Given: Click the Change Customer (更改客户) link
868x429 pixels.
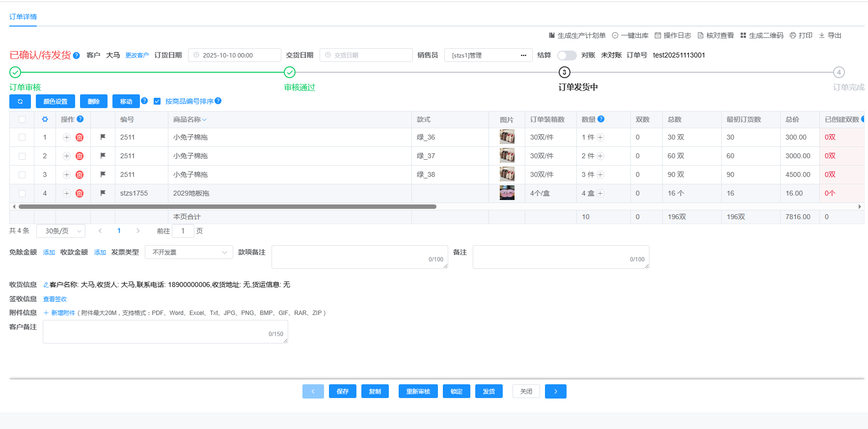Looking at the screenshot, I should [x=137, y=56].
